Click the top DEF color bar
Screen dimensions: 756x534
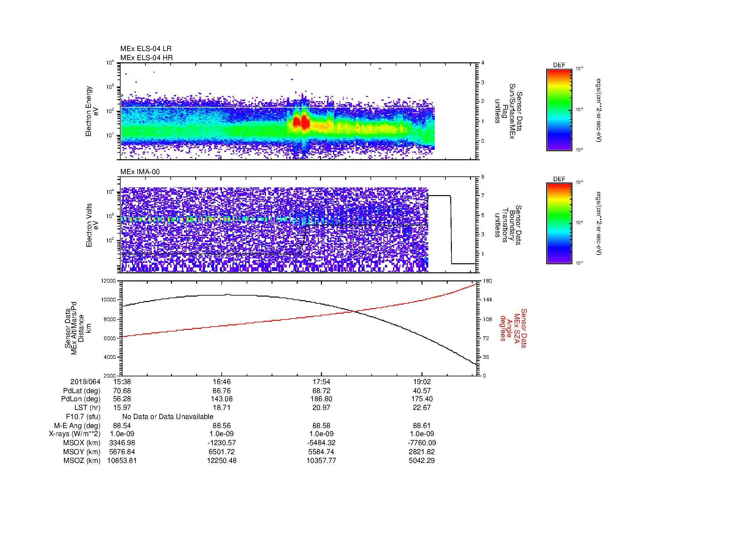click(x=559, y=110)
